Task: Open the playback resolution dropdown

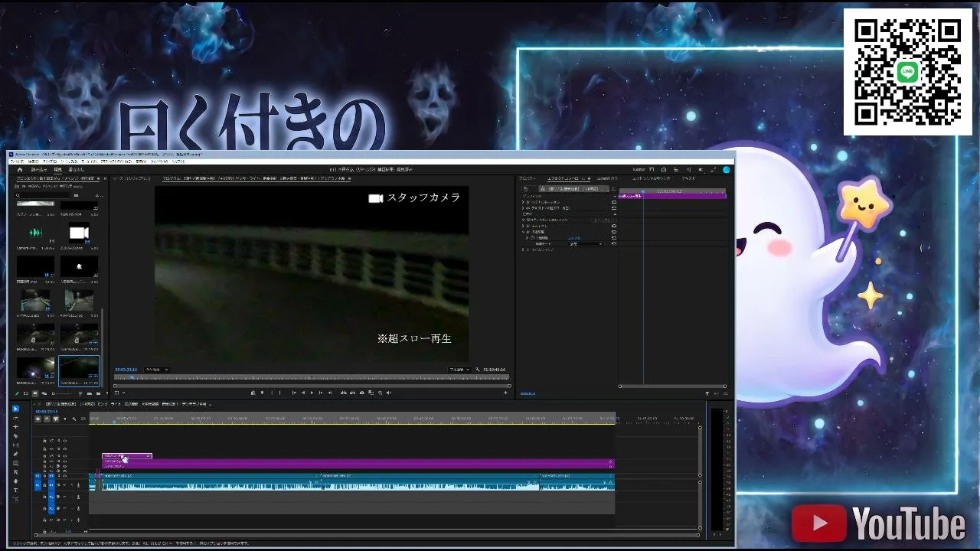Action: (459, 370)
